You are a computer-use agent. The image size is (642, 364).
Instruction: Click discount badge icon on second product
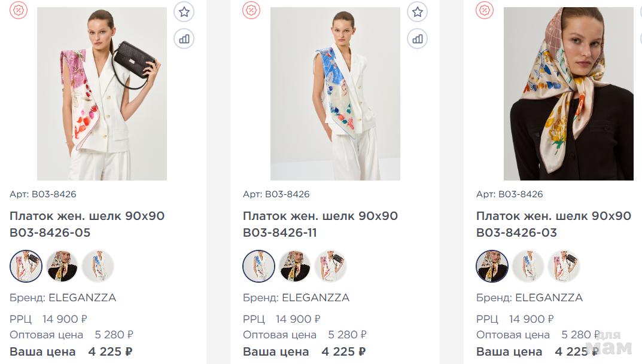pyautogui.click(x=251, y=10)
